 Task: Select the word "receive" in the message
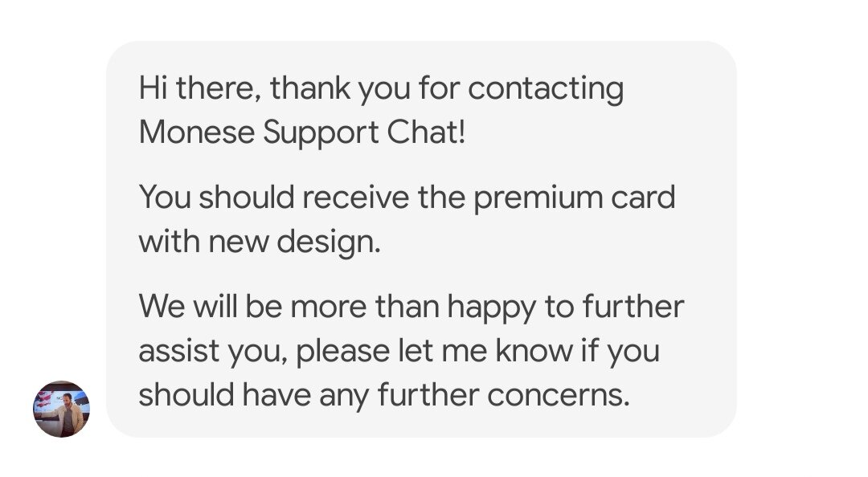point(355,198)
